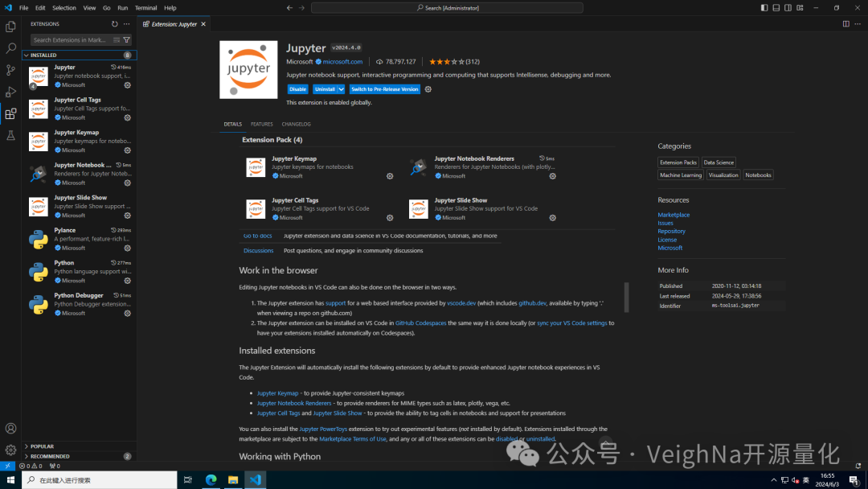The height and width of the screenshot is (489, 868).
Task: Open Source Control view in activity bar
Action: pyautogui.click(x=10, y=70)
